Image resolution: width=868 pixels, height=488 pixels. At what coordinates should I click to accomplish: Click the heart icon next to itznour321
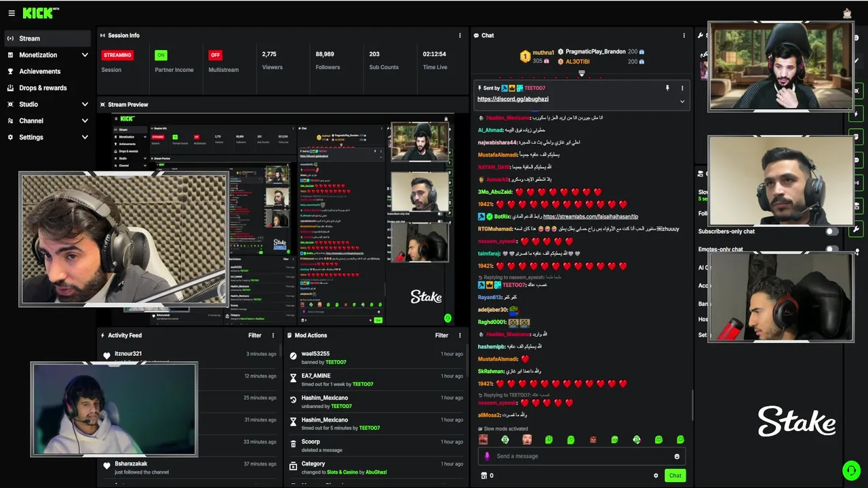tap(106, 356)
